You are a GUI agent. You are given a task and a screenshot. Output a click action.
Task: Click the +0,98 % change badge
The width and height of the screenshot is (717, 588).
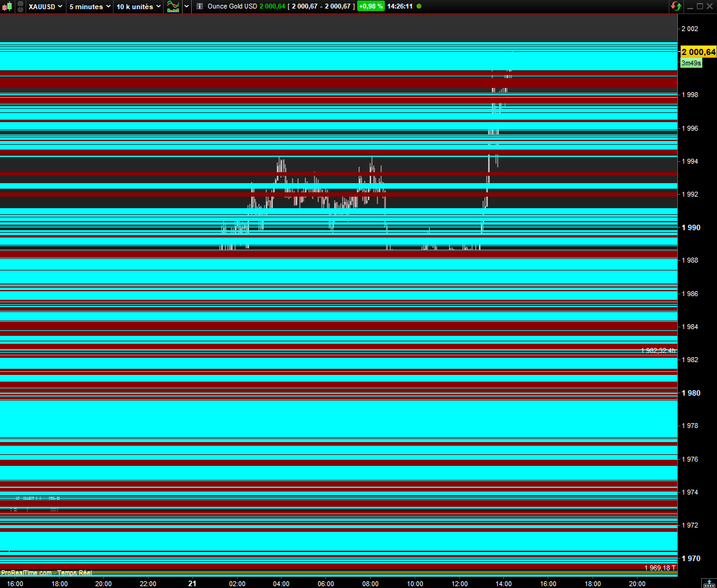coord(371,6)
